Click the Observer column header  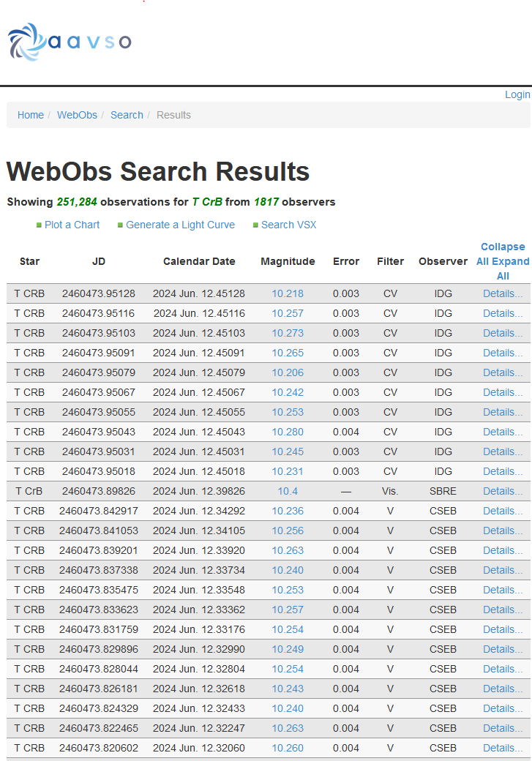click(443, 262)
